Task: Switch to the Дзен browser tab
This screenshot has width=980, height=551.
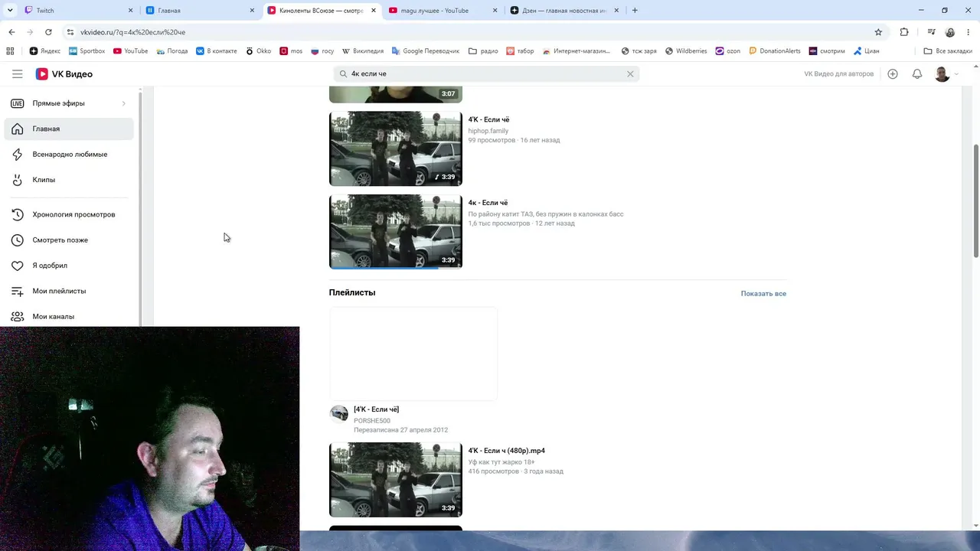Action: 564,11
